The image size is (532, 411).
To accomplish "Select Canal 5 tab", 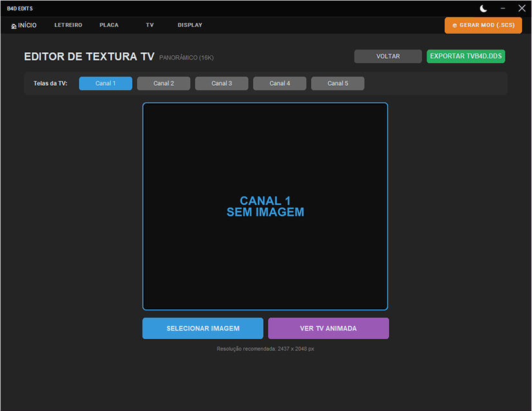I will click(338, 83).
